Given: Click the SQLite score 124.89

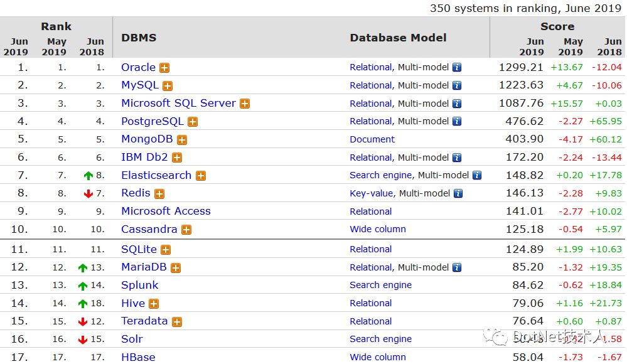Looking at the screenshot, I should (x=525, y=249).
